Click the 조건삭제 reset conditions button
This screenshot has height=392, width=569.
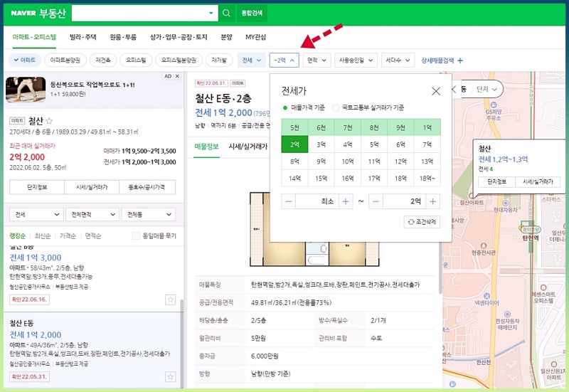[422, 222]
